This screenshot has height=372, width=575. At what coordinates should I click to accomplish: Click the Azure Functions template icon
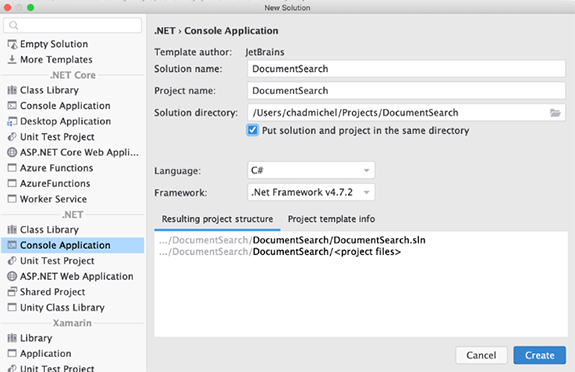click(x=12, y=168)
